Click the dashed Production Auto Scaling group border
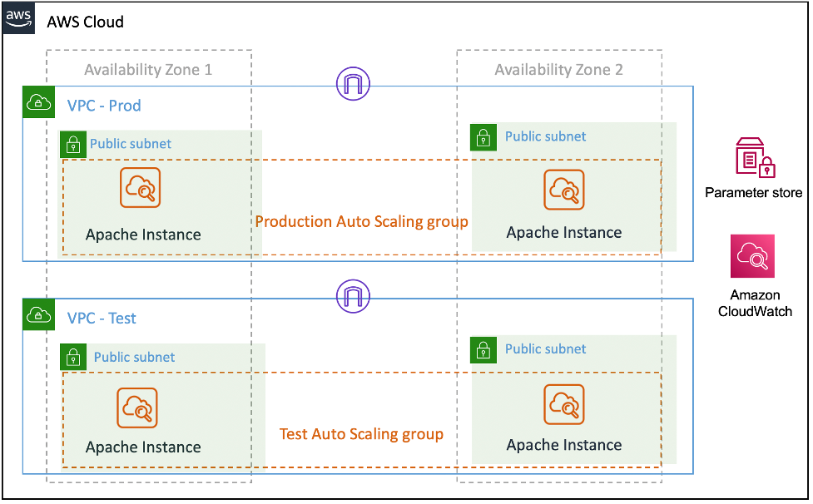Image resolution: width=813 pixels, height=504 pixels. tap(361, 158)
